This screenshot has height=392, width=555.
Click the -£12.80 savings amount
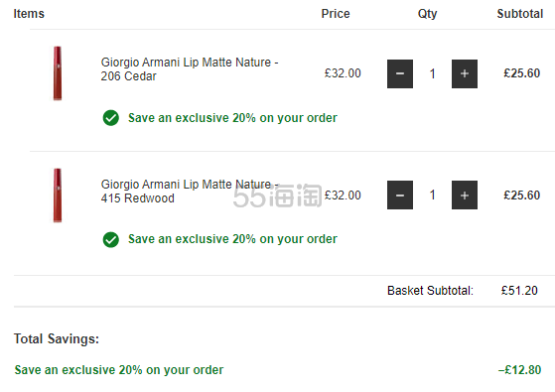click(x=519, y=370)
